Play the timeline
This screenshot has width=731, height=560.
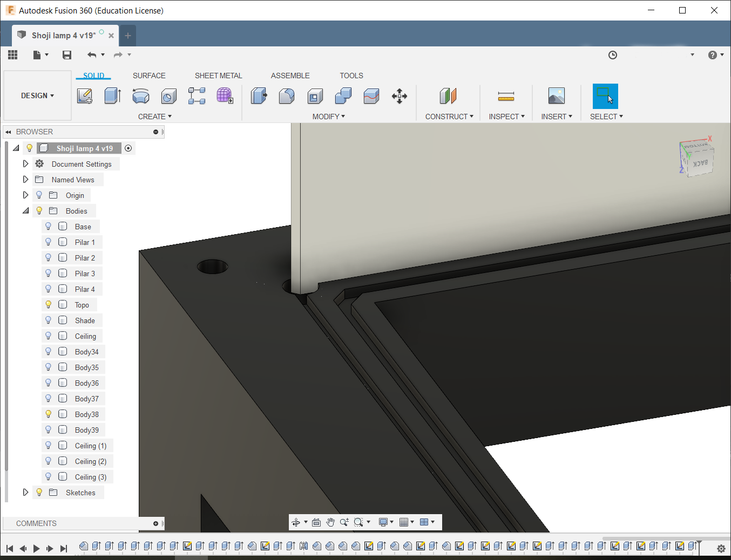tap(37, 549)
